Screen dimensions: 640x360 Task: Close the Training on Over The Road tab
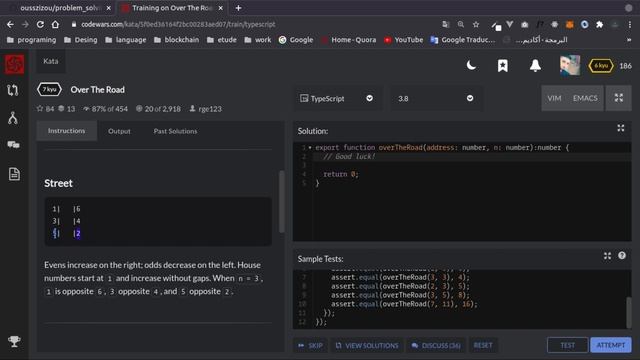coord(221,8)
